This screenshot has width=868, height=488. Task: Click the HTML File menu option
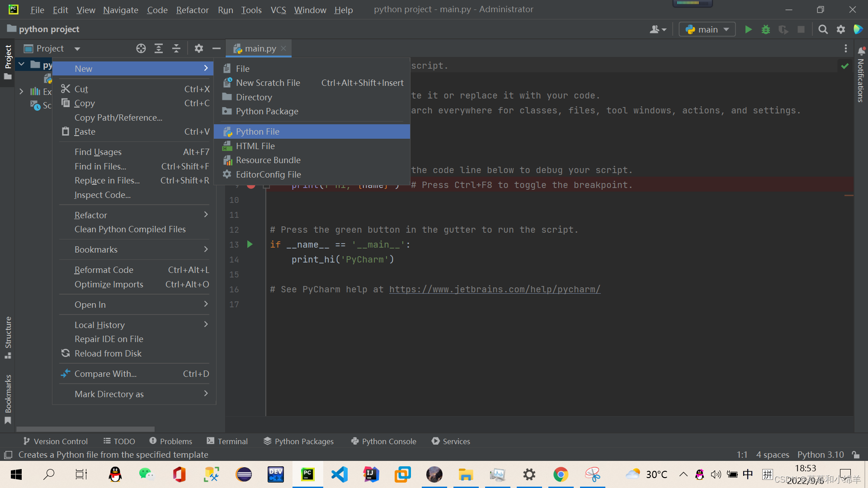tap(255, 145)
